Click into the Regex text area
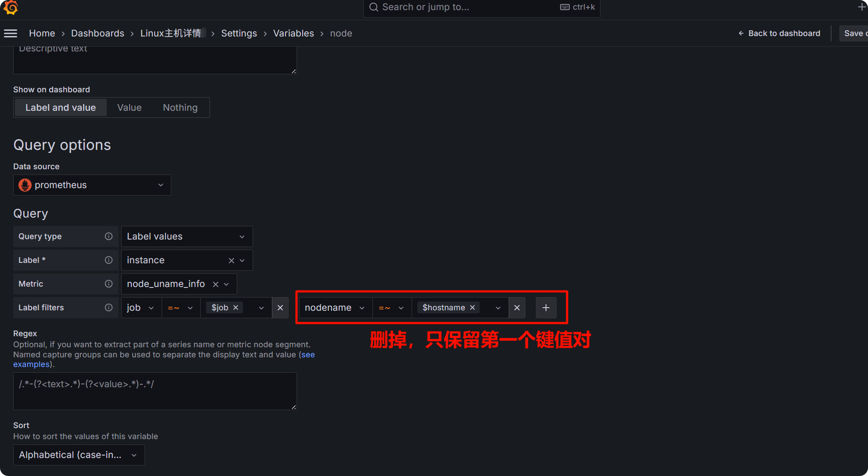This screenshot has height=476, width=868. point(155,391)
